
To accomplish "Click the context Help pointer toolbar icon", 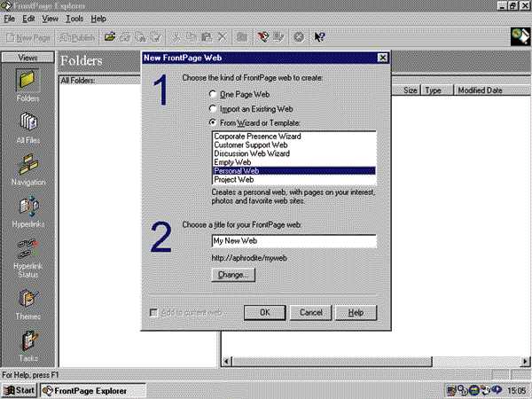I will pos(320,37).
